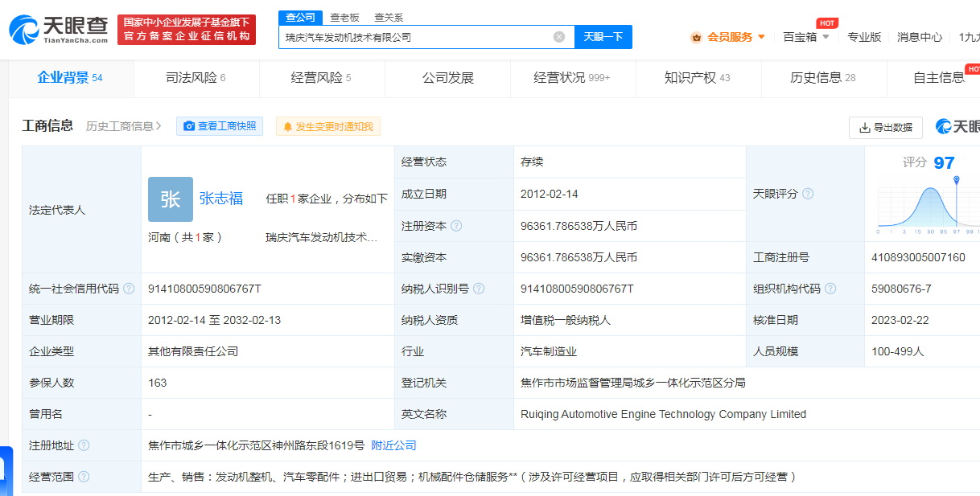
Task: Open 查看工商快照 snapshot button
Action: 220,126
